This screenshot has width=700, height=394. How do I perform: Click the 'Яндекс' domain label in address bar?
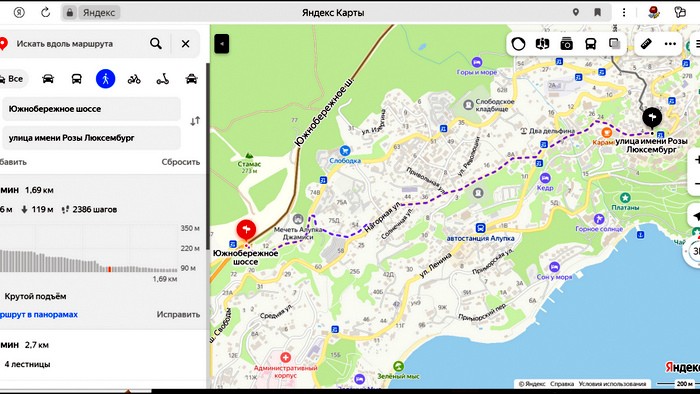99,13
